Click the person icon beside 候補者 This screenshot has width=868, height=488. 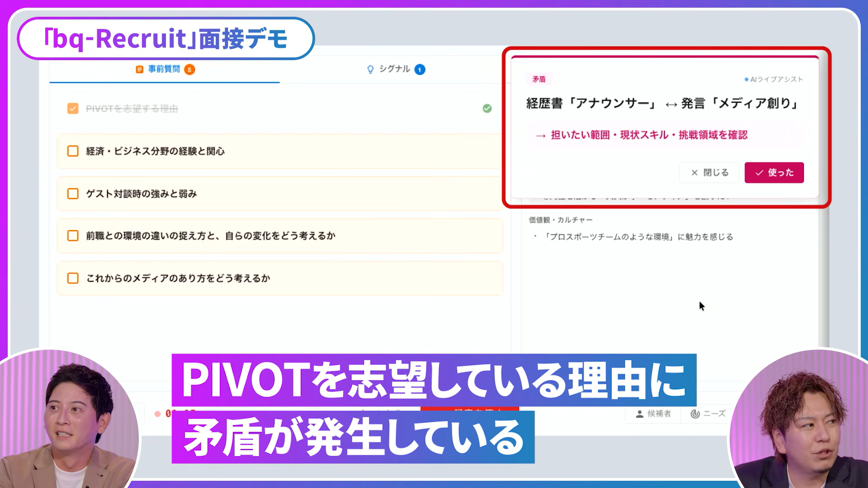(x=640, y=414)
